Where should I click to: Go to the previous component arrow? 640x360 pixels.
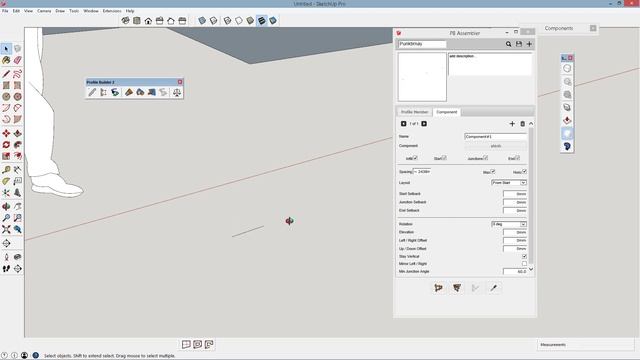click(404, 124)
